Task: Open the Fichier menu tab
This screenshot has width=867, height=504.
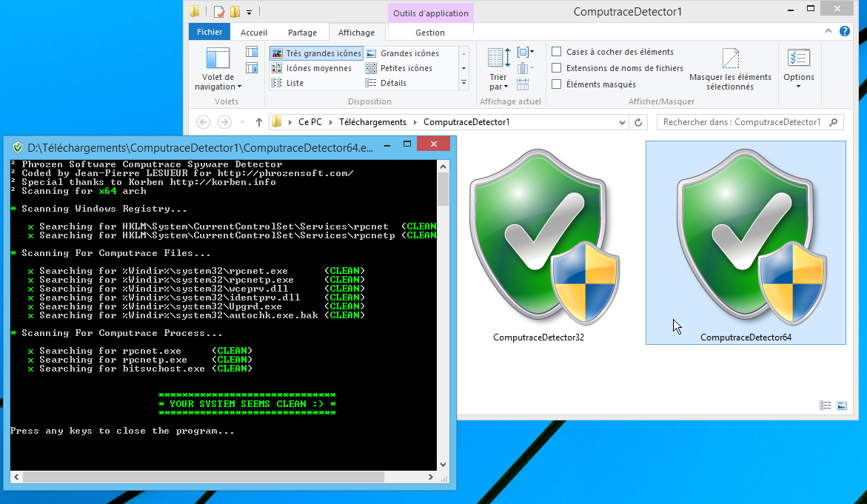Action: 210,32
